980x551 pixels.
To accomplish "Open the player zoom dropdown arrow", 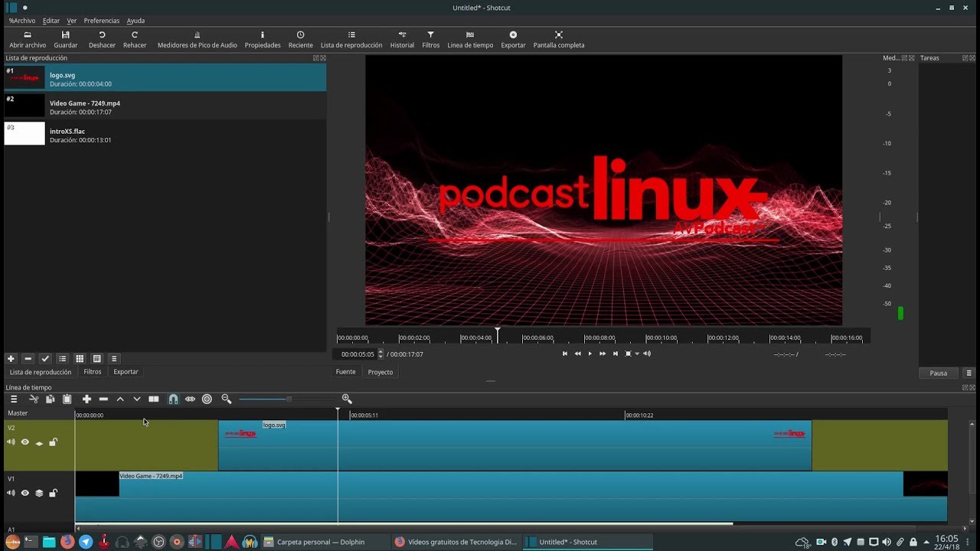I will (637, 354).
